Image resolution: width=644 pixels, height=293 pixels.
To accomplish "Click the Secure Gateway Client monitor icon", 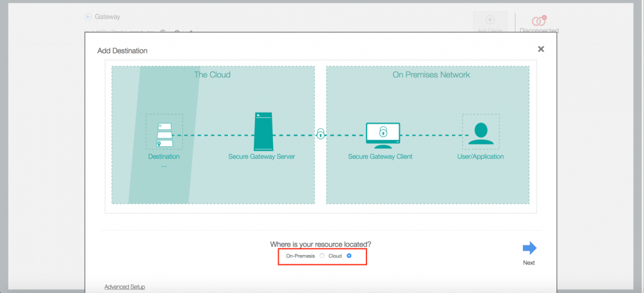I will 383,135.
